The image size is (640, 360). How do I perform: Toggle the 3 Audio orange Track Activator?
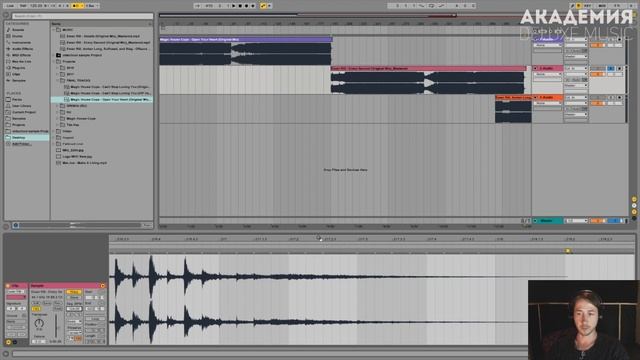598,103
